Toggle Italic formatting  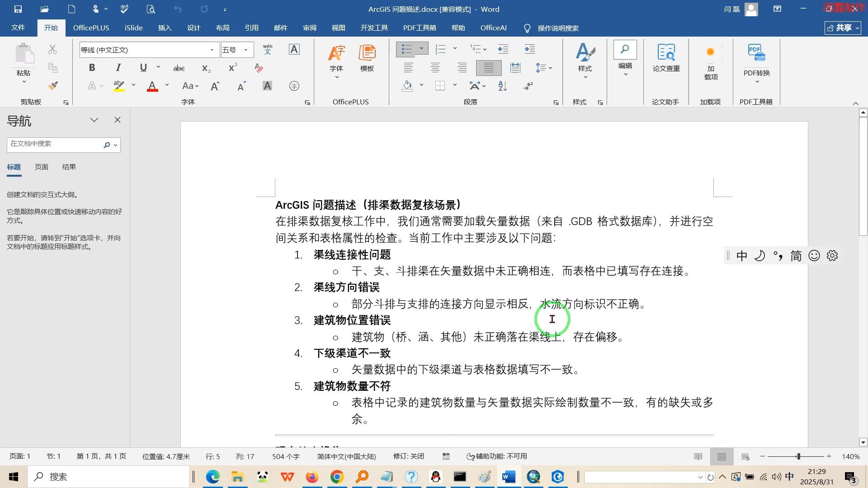pyautogui.click(x=118, y=68)
